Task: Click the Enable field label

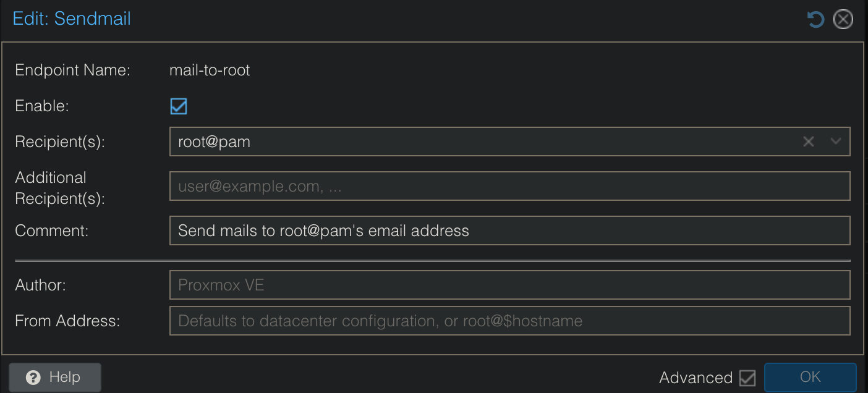Action: (42, 106)
